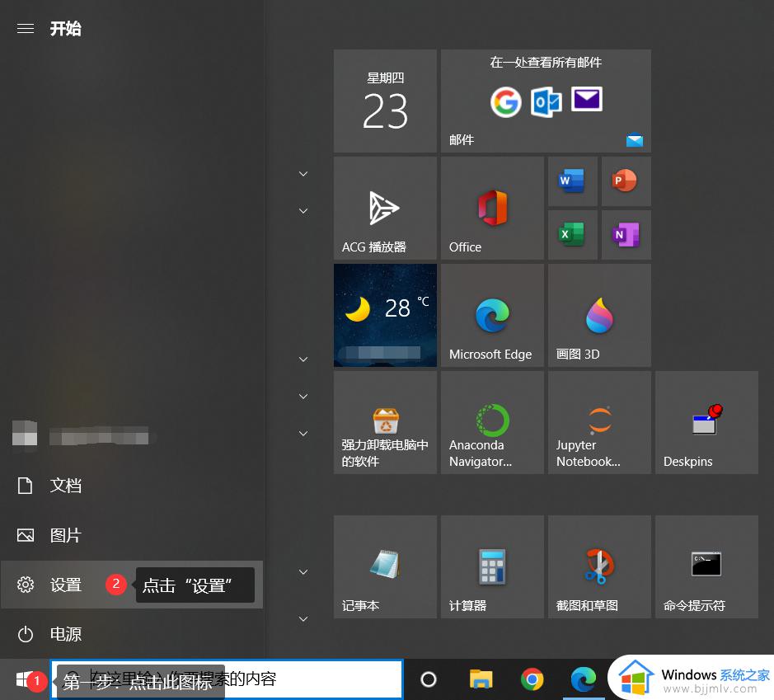Click the Windows Start button on taskbar
This screenshot has height=700, width=774.
(24, 679)
